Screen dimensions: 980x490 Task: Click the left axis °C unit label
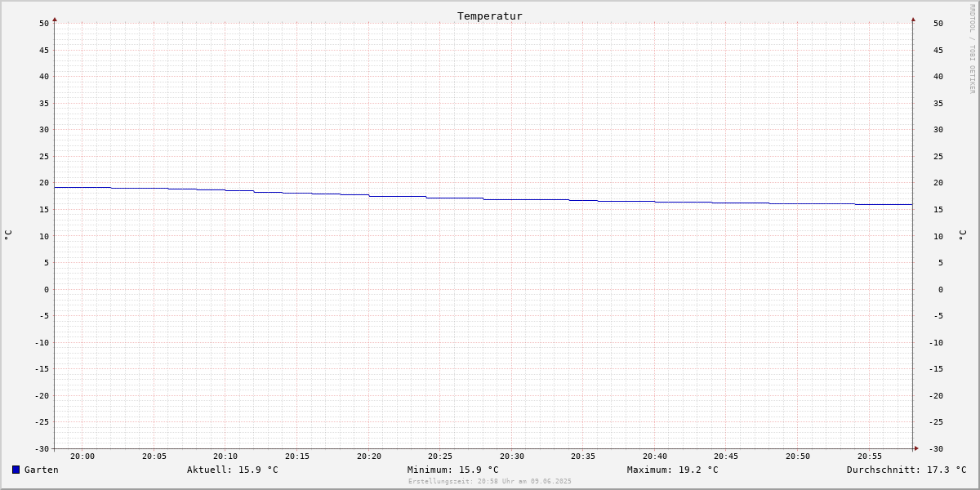tap(8, 235)
